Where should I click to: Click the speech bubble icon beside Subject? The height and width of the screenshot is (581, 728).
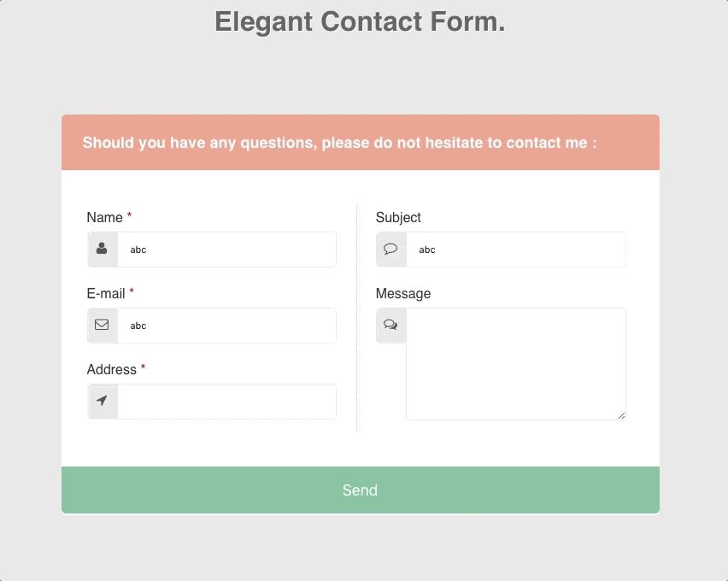(390, 249)
